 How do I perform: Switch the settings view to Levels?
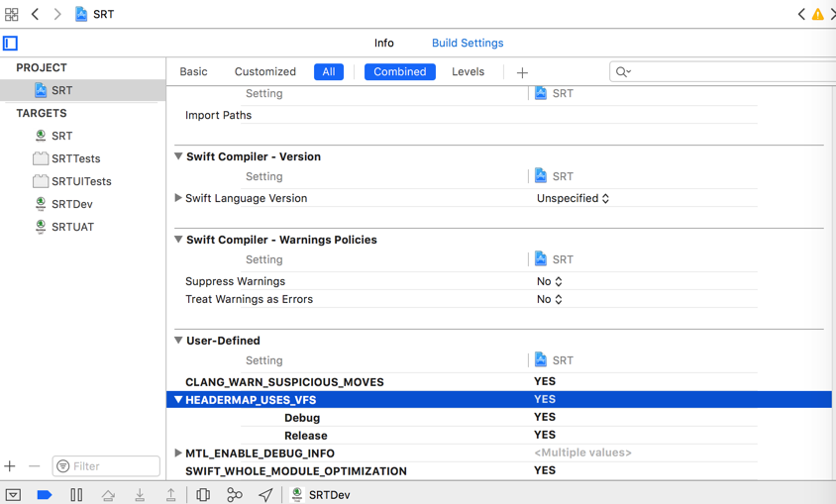(468, 72)
